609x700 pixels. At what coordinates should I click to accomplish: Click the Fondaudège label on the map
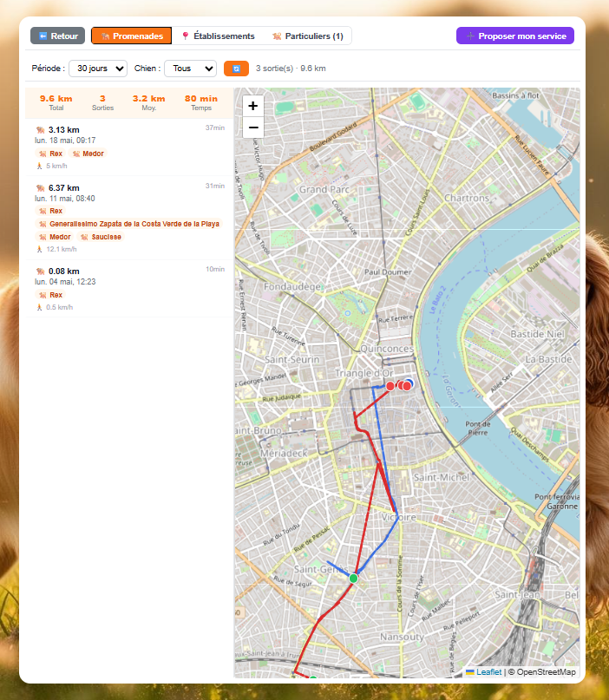pos(292,286)
